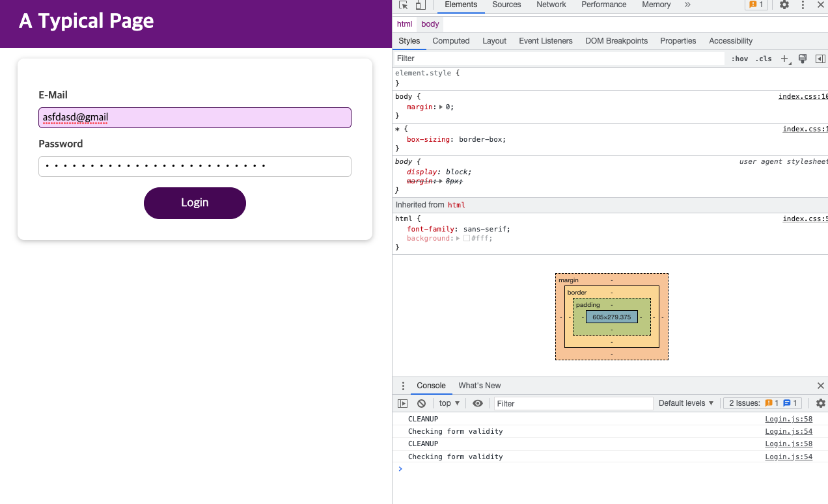The image size is (828, 504).
Task: Switch to the Console drawer tab
Action: tap(431, 386)
